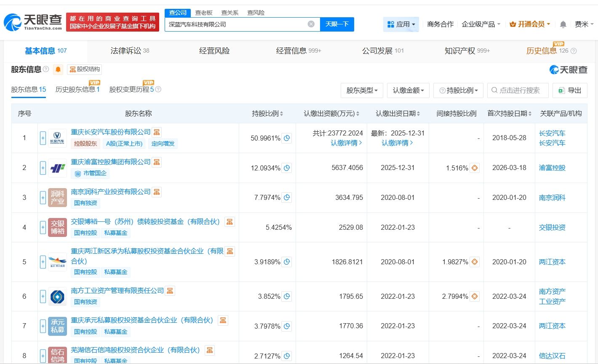This screenshot has height=364, width=598.
Task: Click help icon next to 历史信息 tab
Action: pos(574,51)
